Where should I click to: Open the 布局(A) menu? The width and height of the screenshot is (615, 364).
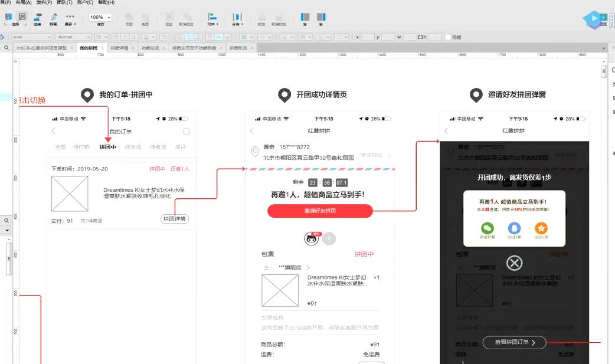pyautogui.click(x=24, y=2)
